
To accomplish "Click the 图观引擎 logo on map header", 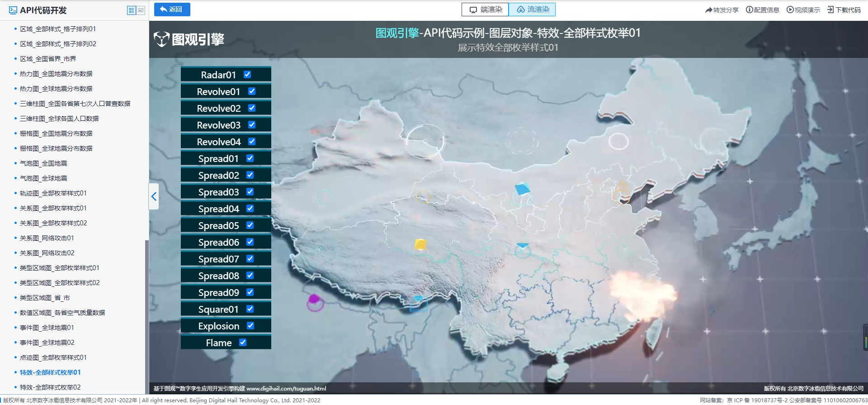I will click(x=189, y=39).
